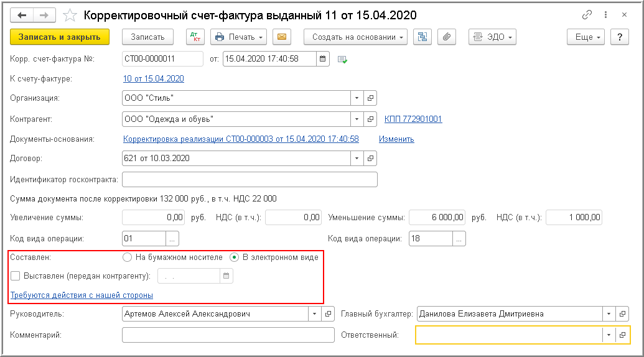Select В электронном виде radio option

coord(234,257)
